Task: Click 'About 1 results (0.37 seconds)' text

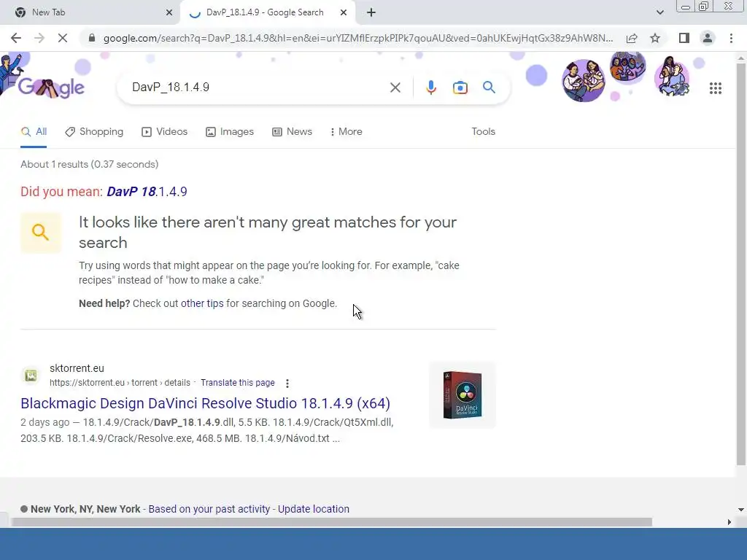Action: point(90,164)
